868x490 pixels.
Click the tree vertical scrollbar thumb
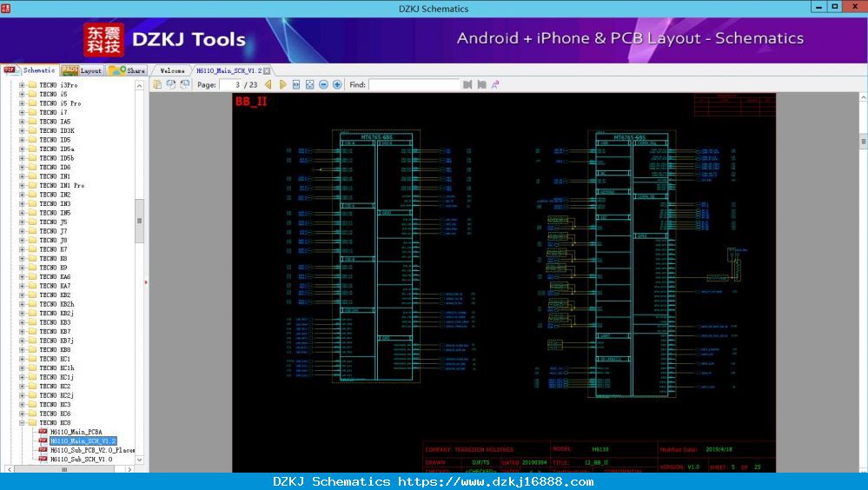pyautogui.click(x=140, y=221)
